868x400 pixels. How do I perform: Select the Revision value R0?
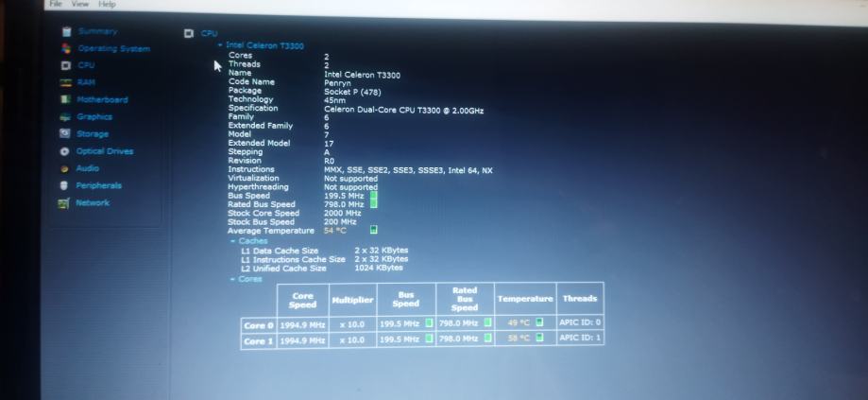pos(330,161)
